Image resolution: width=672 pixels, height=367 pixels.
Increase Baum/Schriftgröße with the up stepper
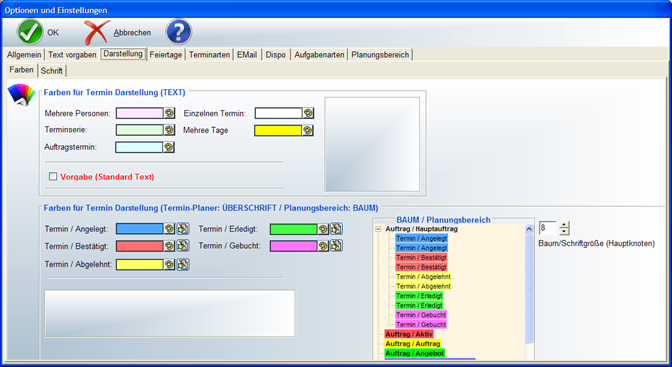point(564,225)
